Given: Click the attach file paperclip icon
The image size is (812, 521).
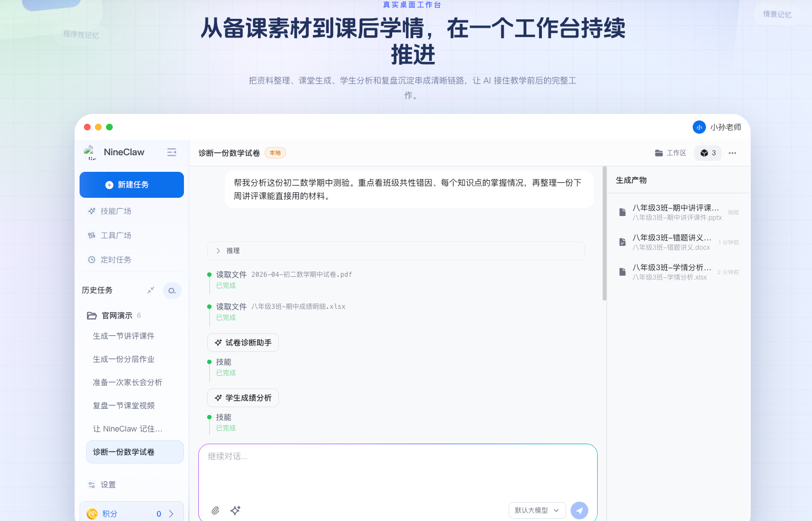Looking at the screenshot, I should coord(215,511).
